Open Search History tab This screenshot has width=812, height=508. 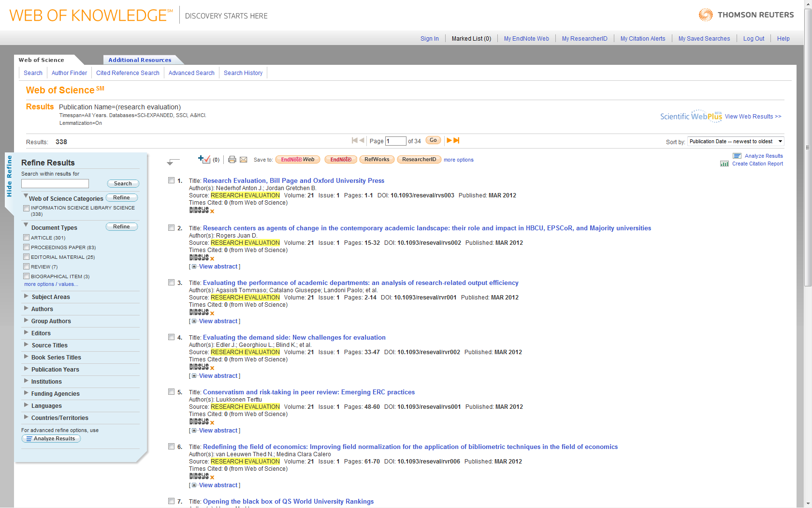(243, 73)
